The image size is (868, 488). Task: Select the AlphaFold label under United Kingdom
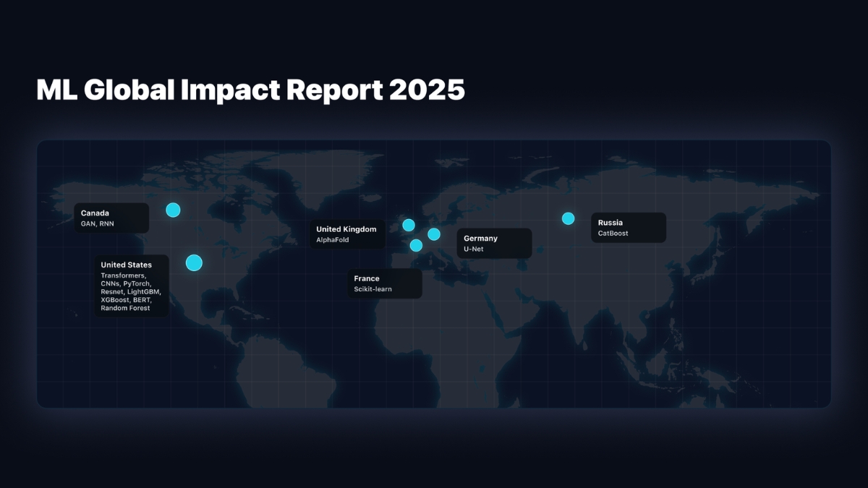333,239
